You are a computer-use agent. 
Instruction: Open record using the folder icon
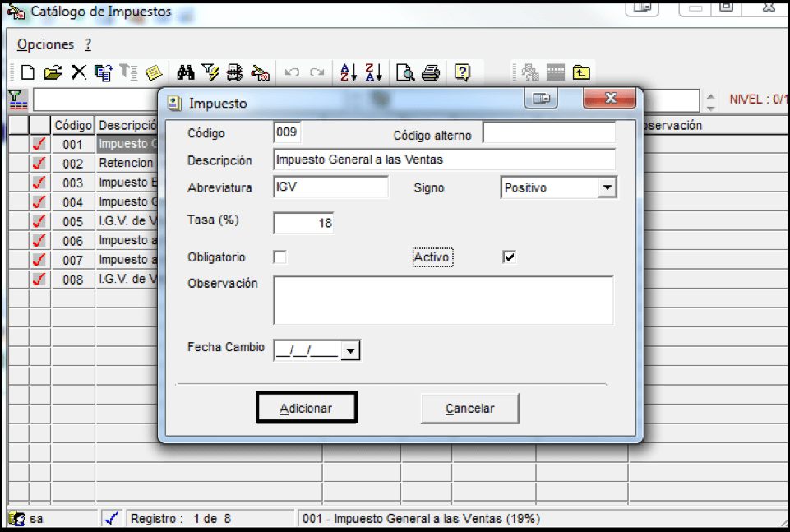pyautogui.click(x=53, y=72)
